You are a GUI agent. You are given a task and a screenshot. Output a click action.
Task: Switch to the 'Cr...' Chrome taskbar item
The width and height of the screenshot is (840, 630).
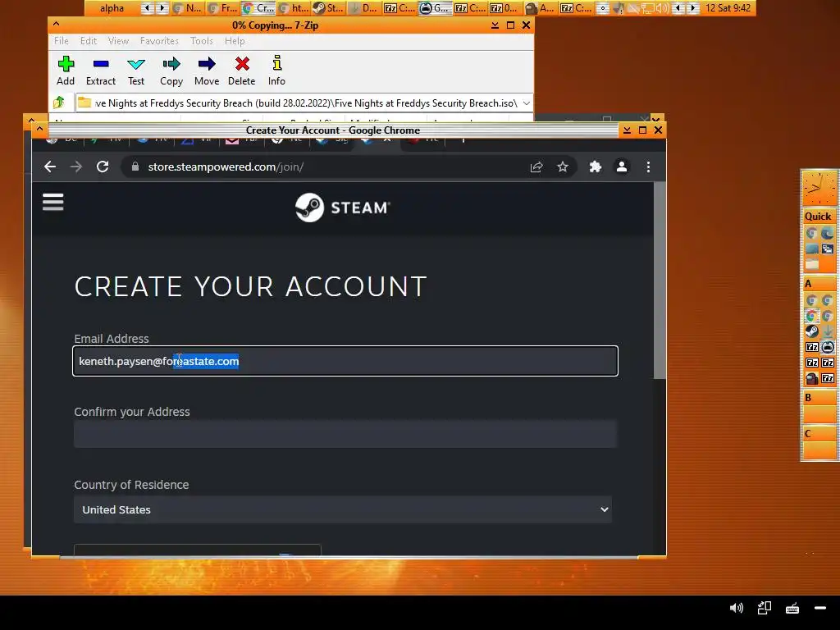coord(258,8)
